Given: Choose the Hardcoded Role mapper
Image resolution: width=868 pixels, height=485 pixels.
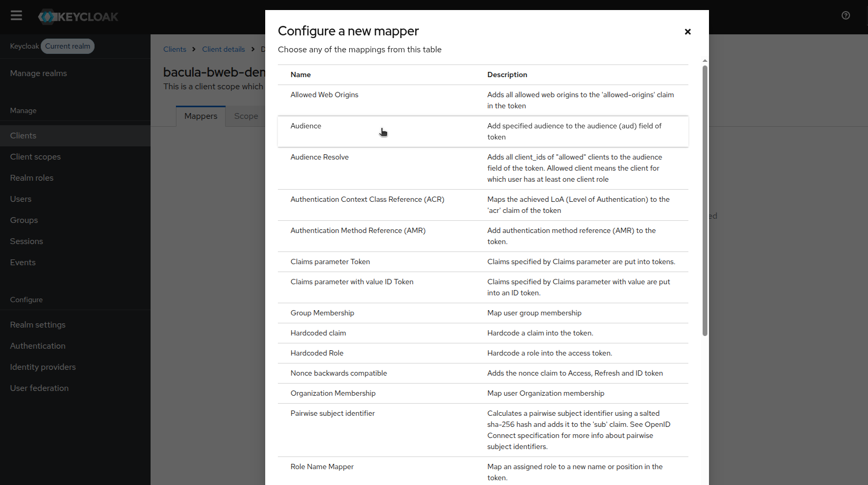Looking at the screenshot, I should coord(317,353).
